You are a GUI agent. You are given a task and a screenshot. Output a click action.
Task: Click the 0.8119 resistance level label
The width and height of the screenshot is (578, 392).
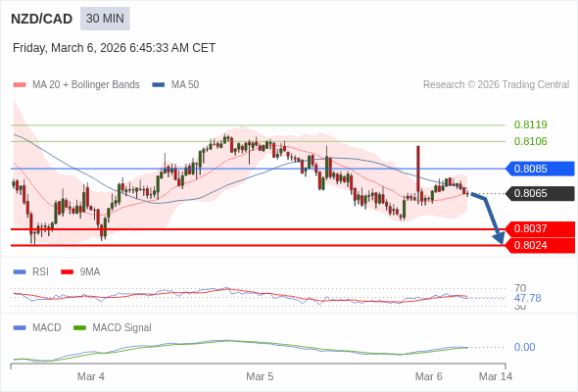[x=530, y=124]
